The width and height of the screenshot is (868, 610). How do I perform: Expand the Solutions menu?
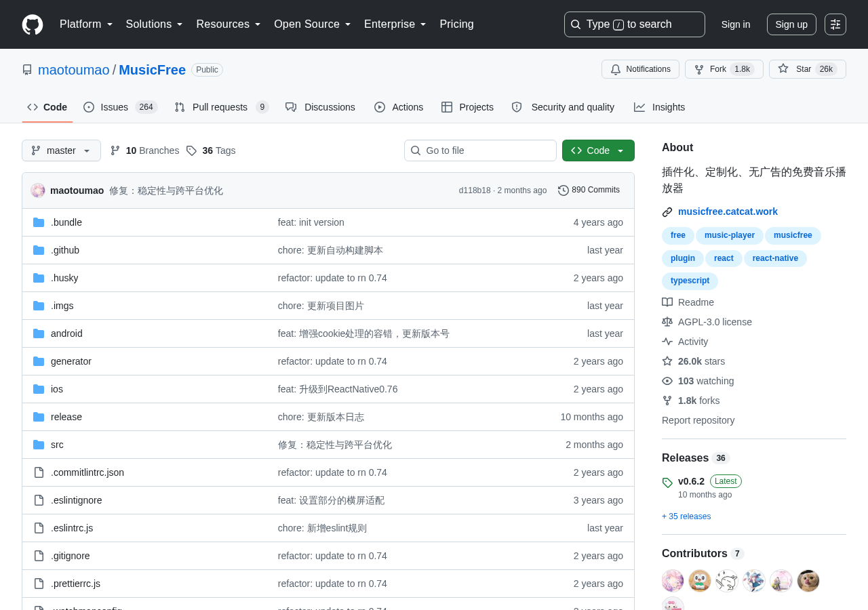click(x=155, y=24)
